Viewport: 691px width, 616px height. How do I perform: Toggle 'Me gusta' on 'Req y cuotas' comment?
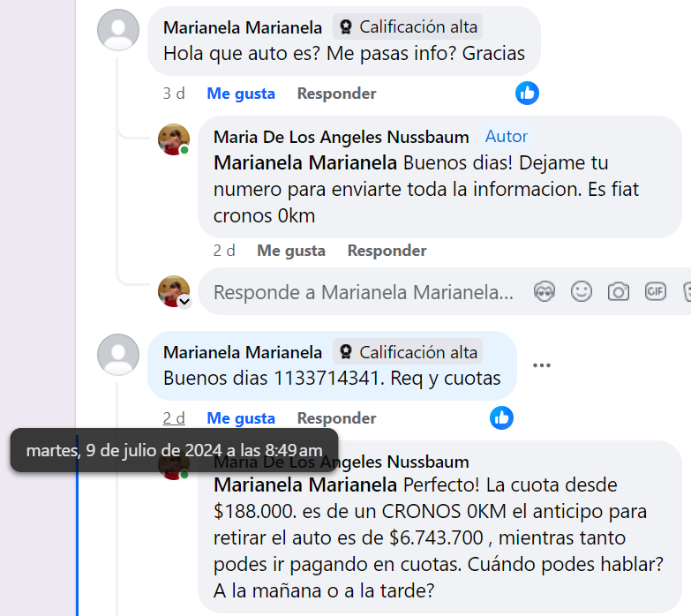(x=241, y=418)
